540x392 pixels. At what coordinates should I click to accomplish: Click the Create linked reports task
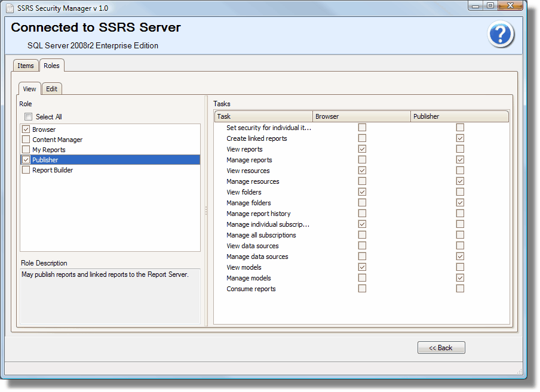tap(257, 138)
